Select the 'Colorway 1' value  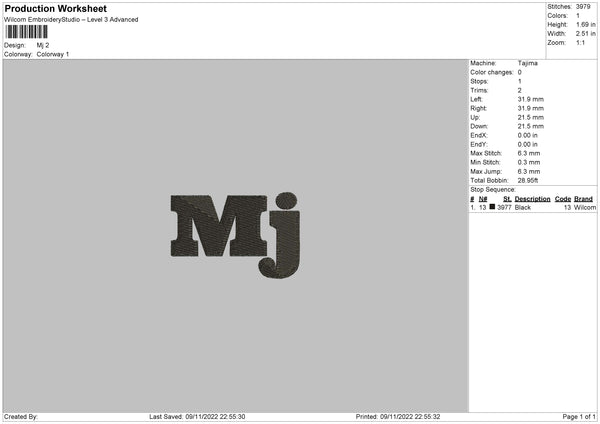(53, 54)
